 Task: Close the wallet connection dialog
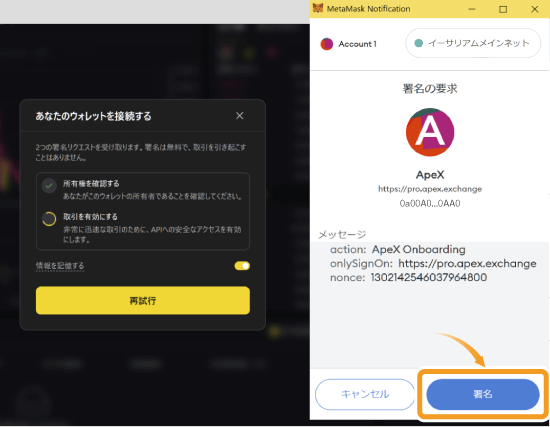click(240, 116)
